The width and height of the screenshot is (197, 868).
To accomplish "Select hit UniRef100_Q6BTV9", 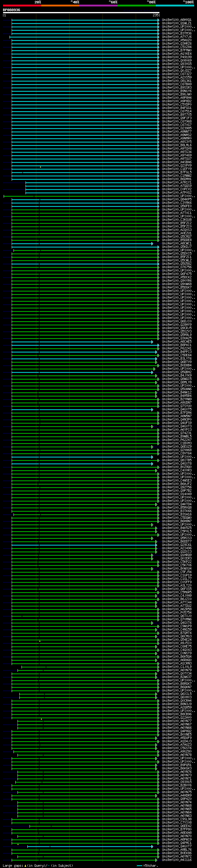I will [x=177, y=362].
